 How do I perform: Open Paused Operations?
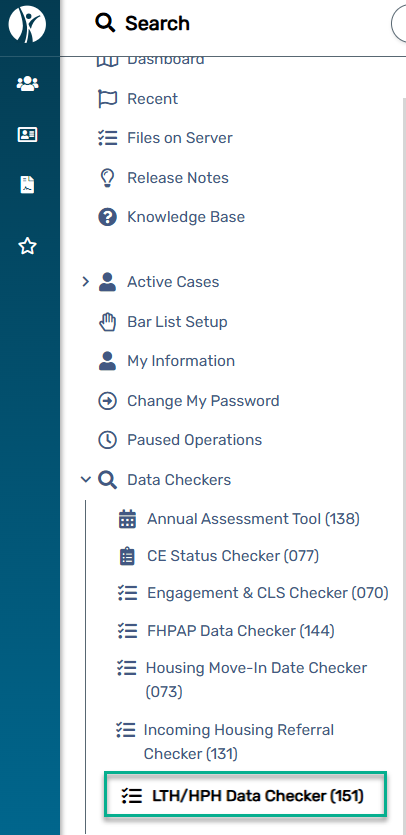point(194,440)
